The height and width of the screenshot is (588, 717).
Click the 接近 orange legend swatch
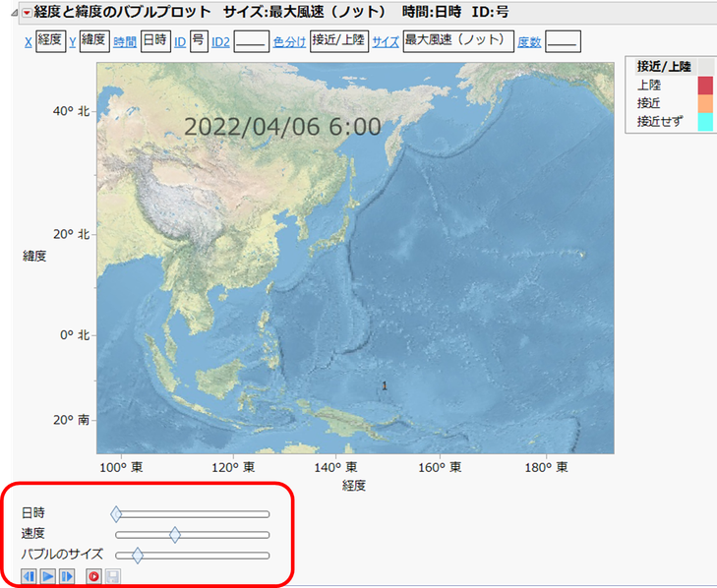coord(705,103)
